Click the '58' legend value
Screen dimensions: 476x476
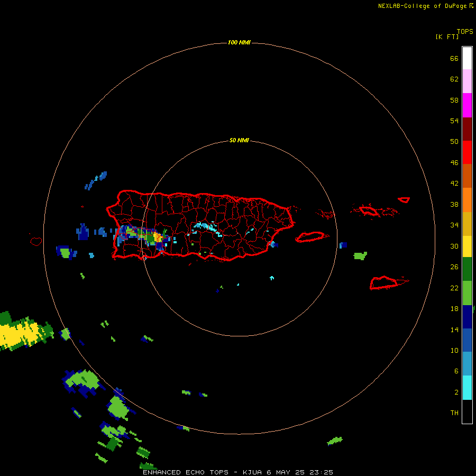click(x=454, y=100)
